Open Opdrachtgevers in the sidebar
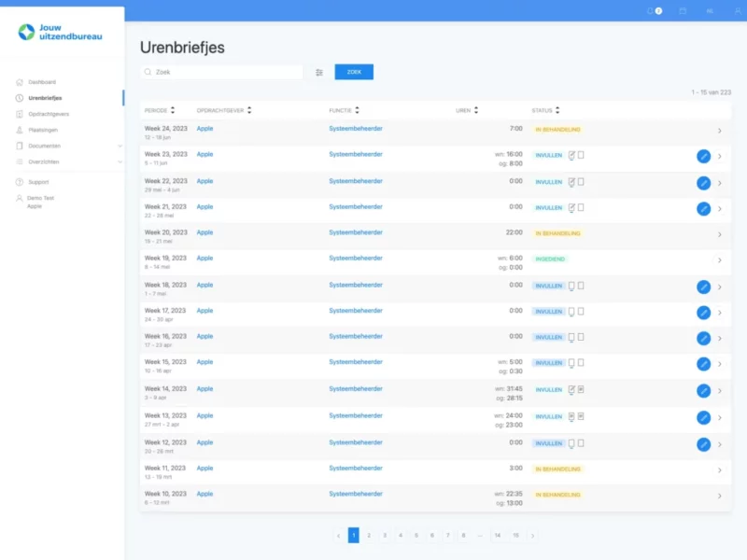The height and width of the screenshot is (560, 747). coord(49,114)
